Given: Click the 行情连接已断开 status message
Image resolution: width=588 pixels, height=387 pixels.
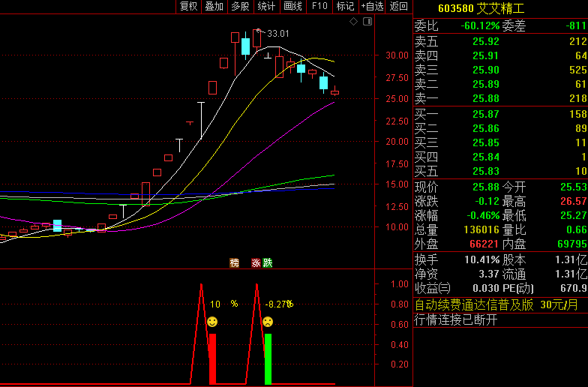Looking at the screenshot, I should [456, 319].
